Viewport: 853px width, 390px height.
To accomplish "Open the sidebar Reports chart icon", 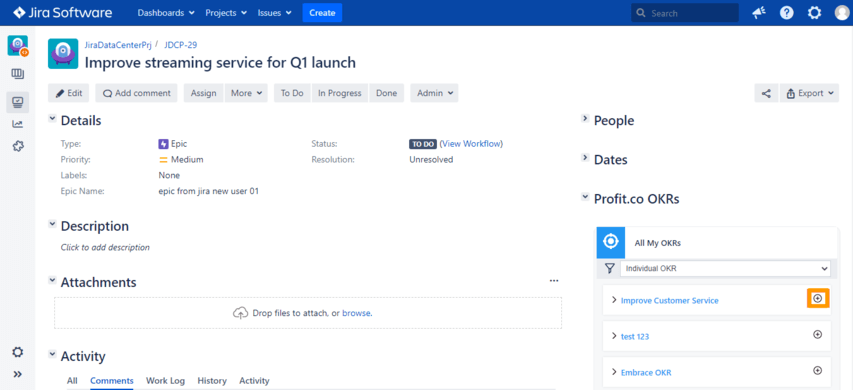I will click(x=17, y=124).
